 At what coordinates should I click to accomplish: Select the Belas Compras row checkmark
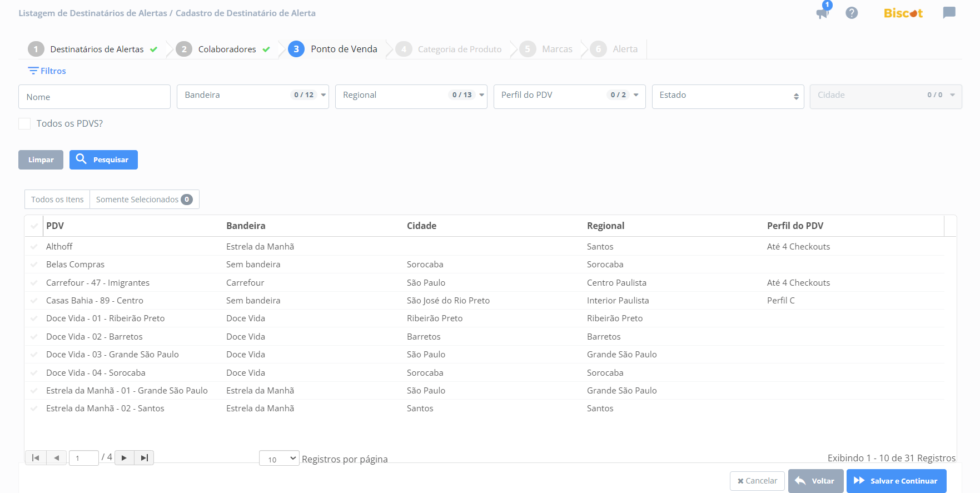coord(34,264)
